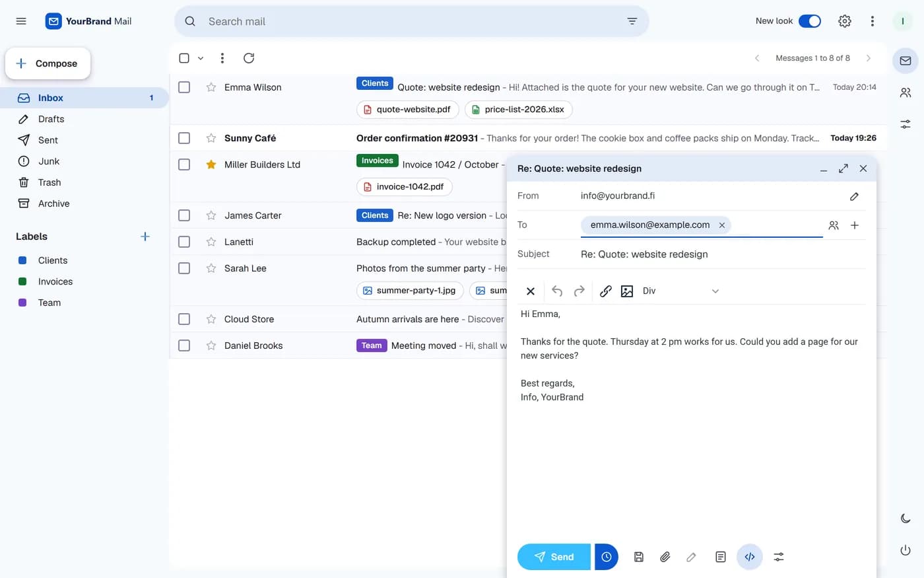The image size is (924, 578).
Task: Insert an image in the compose toolbar
Action: [x=627, y=291]
